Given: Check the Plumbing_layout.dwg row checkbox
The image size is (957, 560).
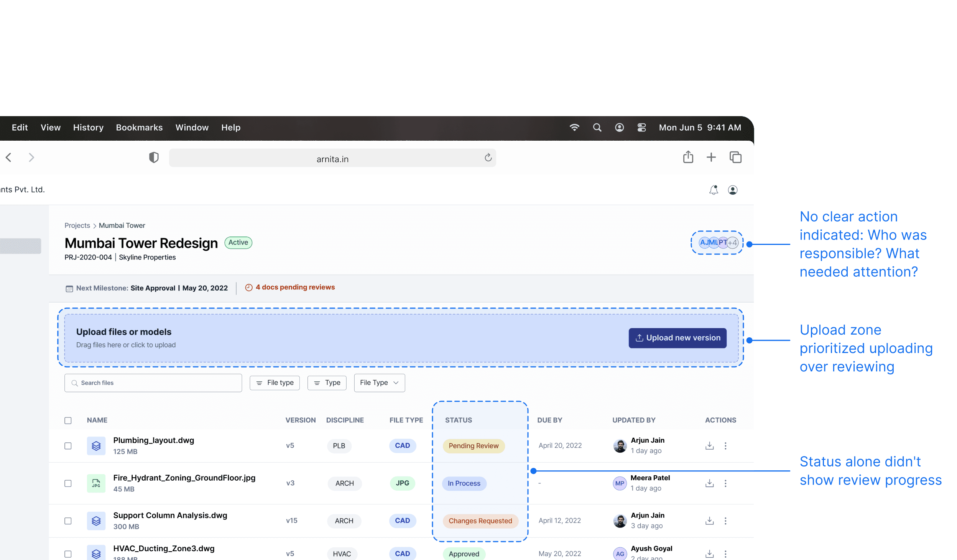Looking at the screenshot, I should 68,446.
